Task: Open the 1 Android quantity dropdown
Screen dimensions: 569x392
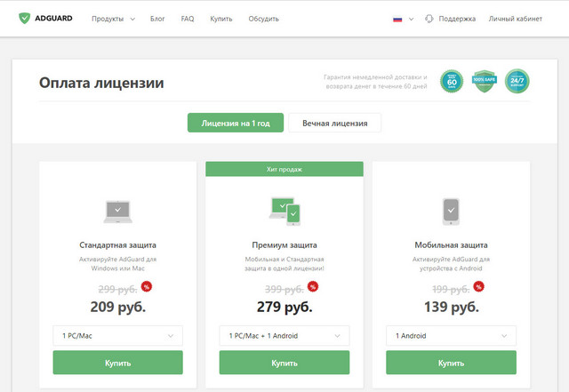Action: [x=451, y=336]
